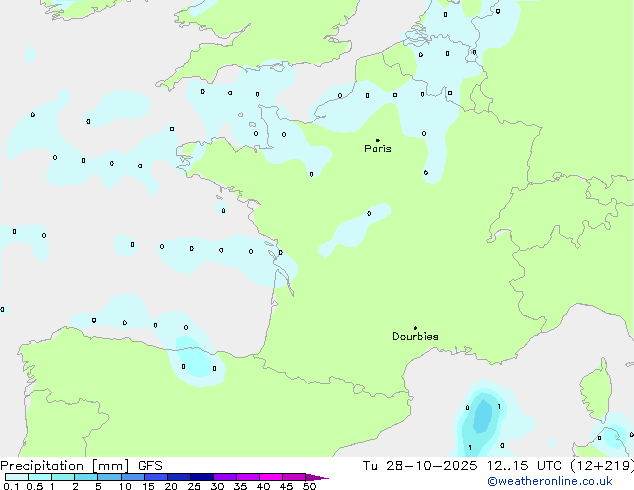Click the Dourbies city label
The image size is (634, 490).
(x=415, y=336)
